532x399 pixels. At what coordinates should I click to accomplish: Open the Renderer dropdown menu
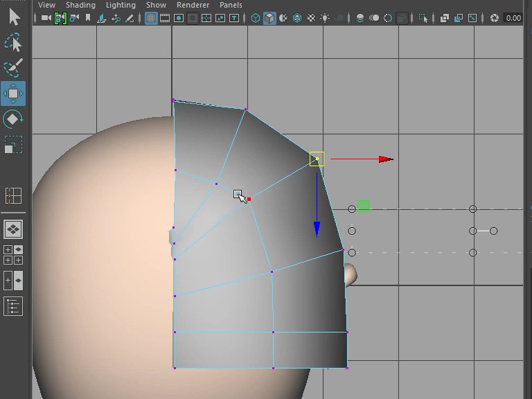click(x=193, y=5)
